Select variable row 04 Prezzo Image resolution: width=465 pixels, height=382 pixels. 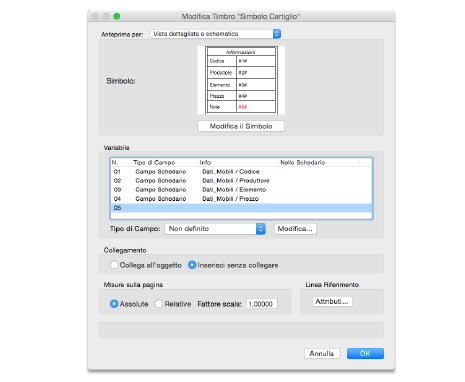click(241, 199)
